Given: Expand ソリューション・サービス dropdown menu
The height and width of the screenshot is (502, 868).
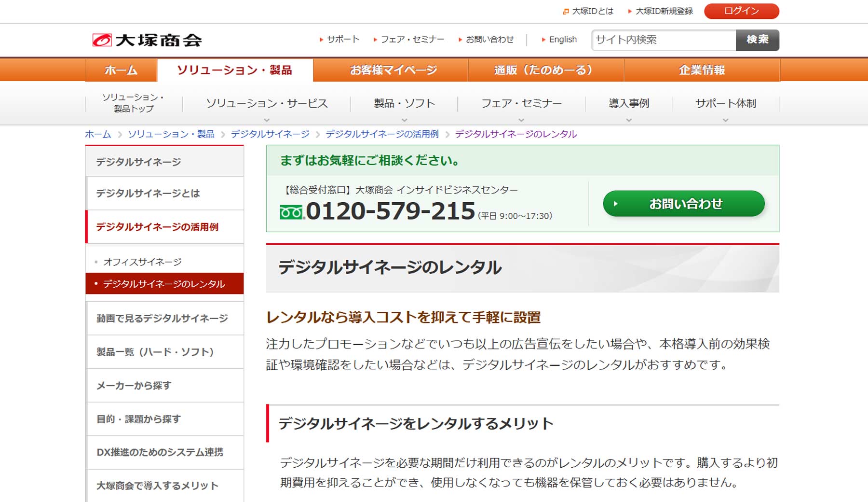Looking at the screenshot, I should 267,103.
